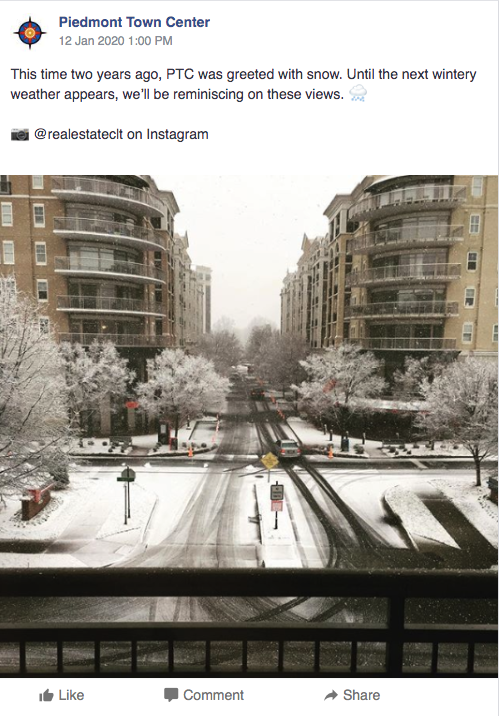Image resolution: width=499 pixels, height=716 pixels.
Task: Click the speech bubble Comment icon
Action: 171,695
